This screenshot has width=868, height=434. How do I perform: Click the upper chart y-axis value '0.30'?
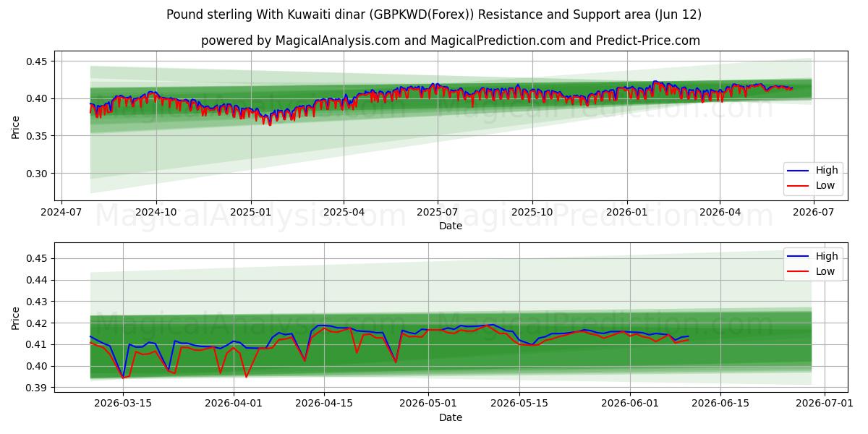click(x=36, y=174)
